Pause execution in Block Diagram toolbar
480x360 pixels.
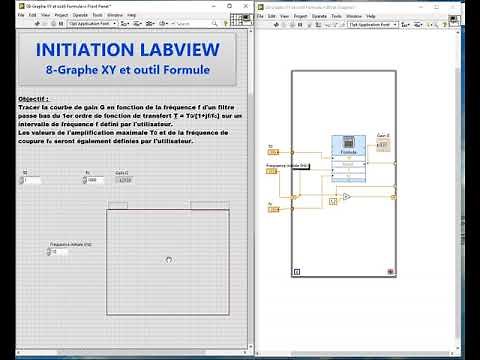click(x=300, y=25)
